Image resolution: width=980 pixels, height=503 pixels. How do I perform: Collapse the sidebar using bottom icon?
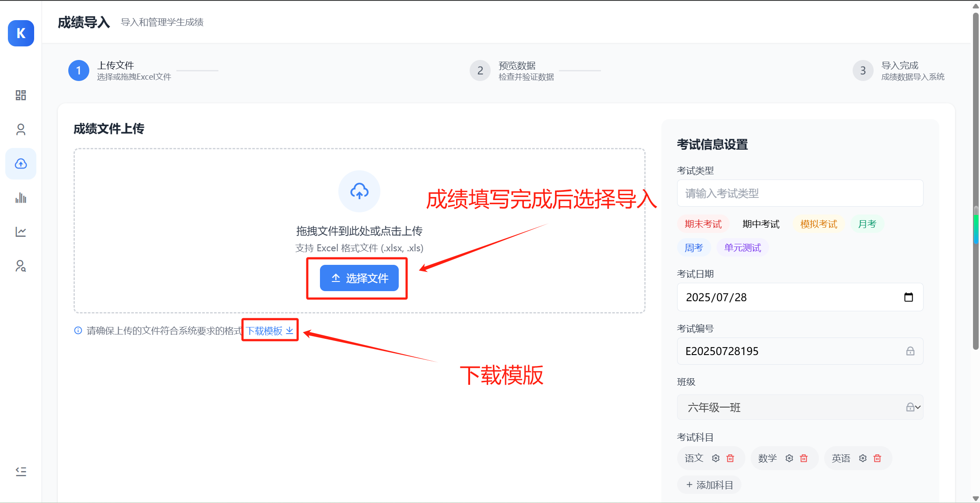point(21,471)
